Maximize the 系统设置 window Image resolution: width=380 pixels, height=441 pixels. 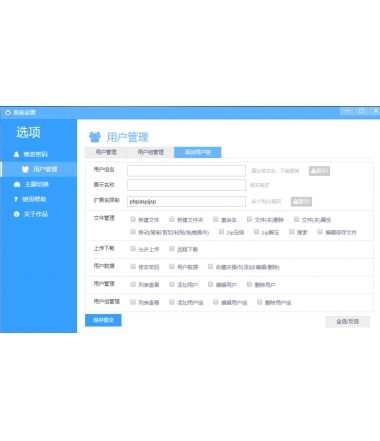[361, 111]
